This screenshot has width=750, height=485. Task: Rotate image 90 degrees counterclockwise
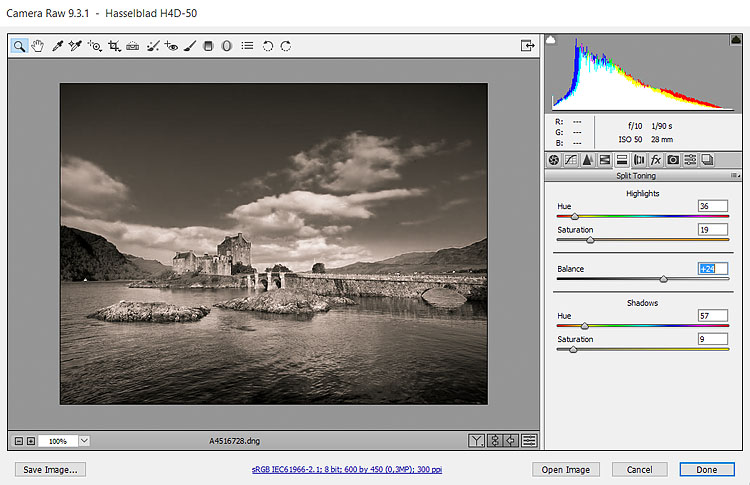[x=267, y=46]
